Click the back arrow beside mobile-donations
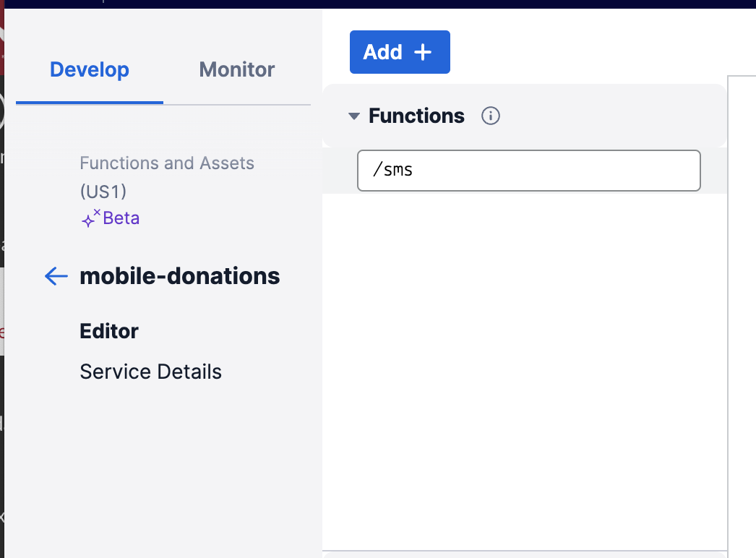 point(56,276)
